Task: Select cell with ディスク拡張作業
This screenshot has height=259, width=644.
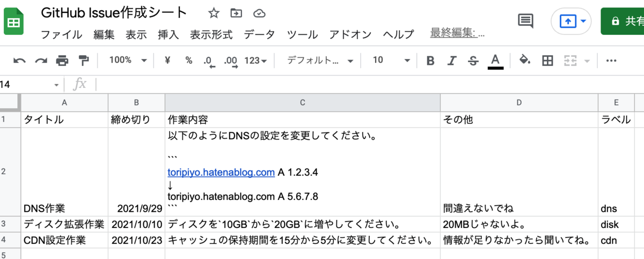Action: tap(64, 224)
